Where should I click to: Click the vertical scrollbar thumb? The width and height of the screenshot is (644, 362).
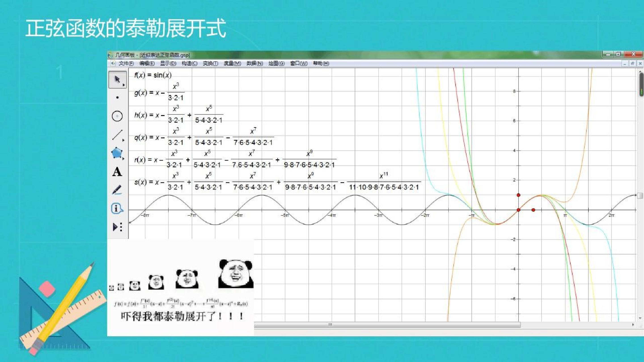tap(642, 84)
